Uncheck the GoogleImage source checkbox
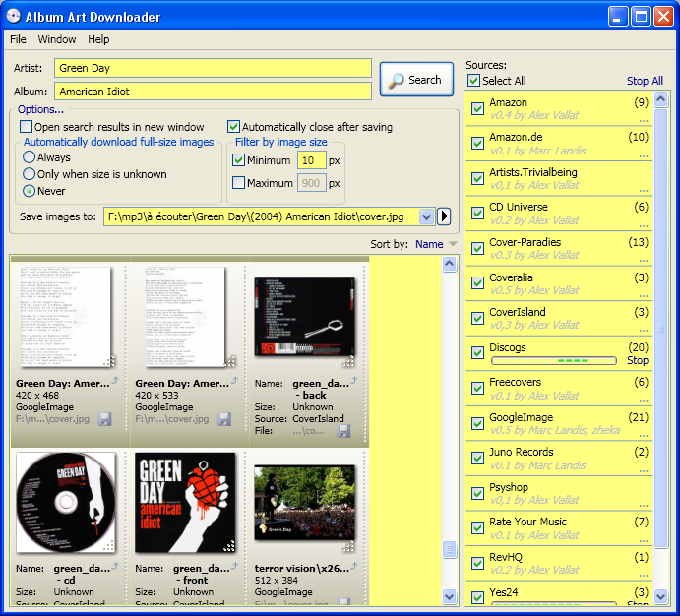 coord(478,423)
